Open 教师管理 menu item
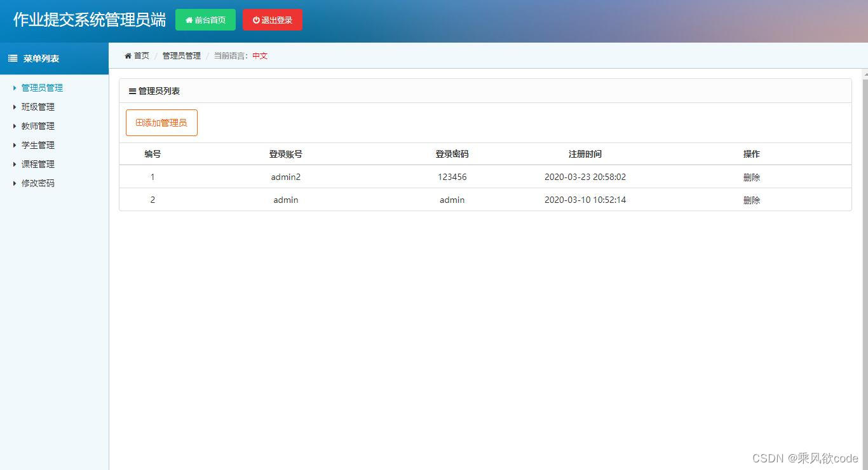This screenshot has height=470, width=868. [x=38, y=126]
